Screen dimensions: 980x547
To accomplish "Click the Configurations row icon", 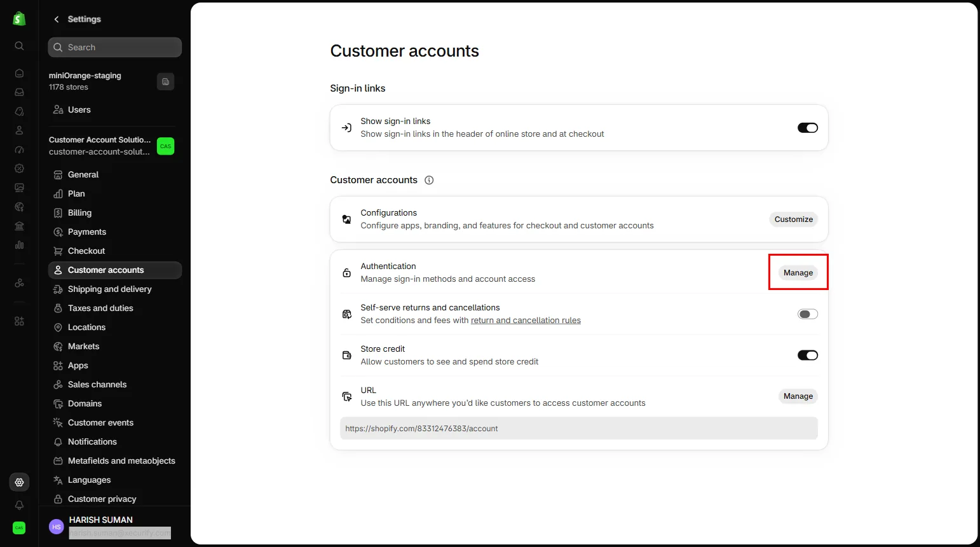I will [346, 219].
